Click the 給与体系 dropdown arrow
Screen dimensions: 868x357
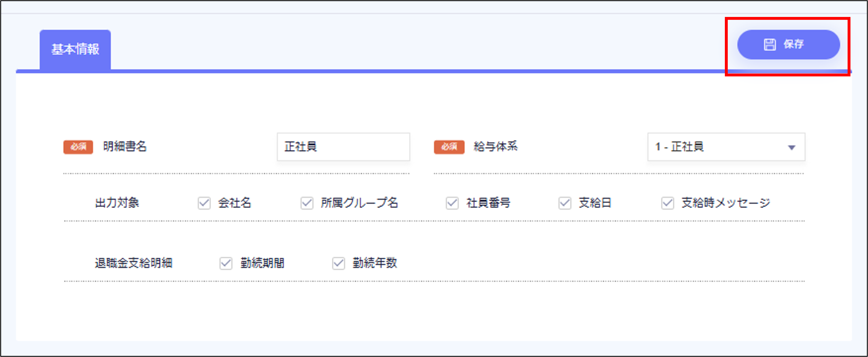792,148
